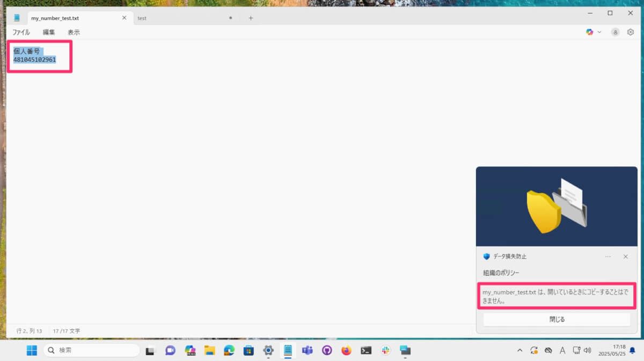644x361 pixels.
Task: Open the ファイル menu
Action: 21,32
